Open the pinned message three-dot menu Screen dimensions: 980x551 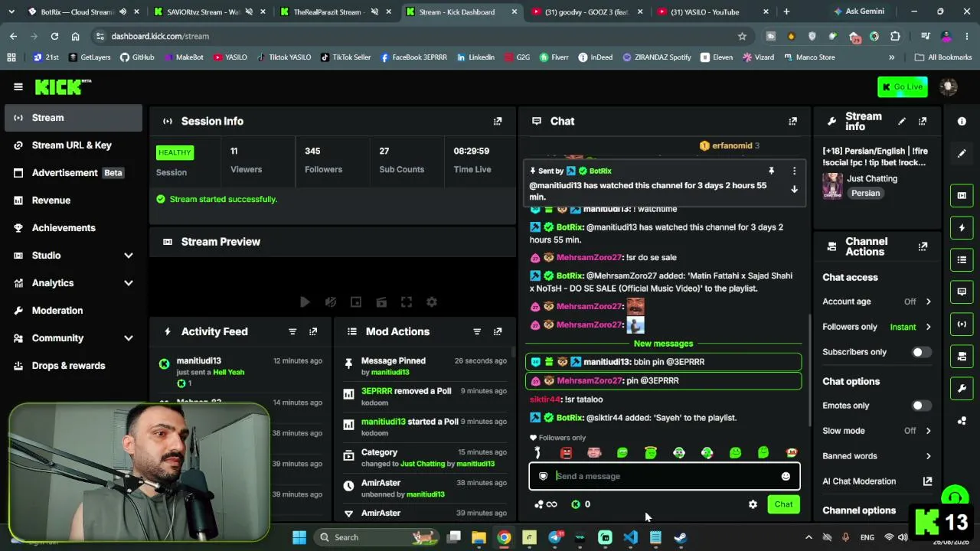click(x=794, y=171)
